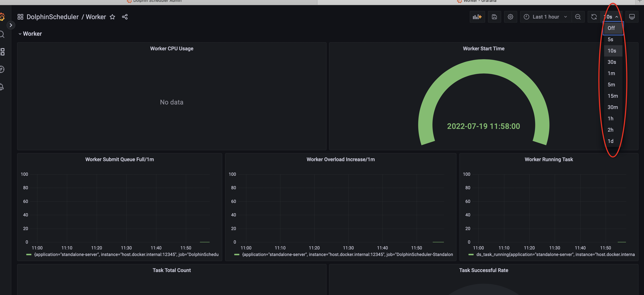The width and height of the screenshot is (644, 295).
Task: Zoom out the time range with the magnifier
Action: coord(578,17)
